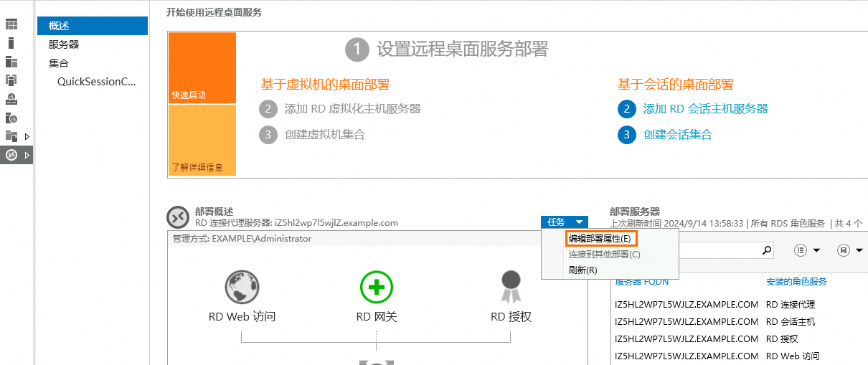Click 基于会话的桌面部署 heading
868x365 pixels.
click(676, 85)
